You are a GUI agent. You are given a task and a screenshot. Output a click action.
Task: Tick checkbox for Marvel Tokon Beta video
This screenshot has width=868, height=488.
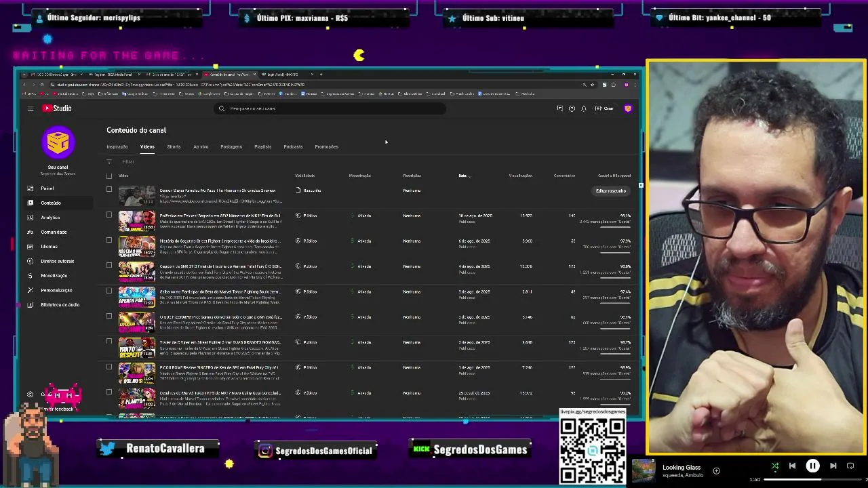click(109, 291)
